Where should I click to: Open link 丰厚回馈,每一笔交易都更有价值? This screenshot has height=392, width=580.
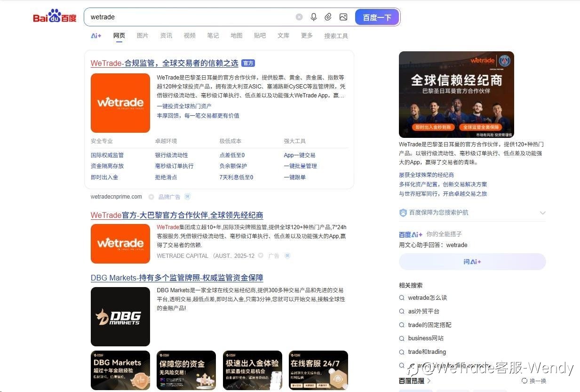[x=198, y=116]
